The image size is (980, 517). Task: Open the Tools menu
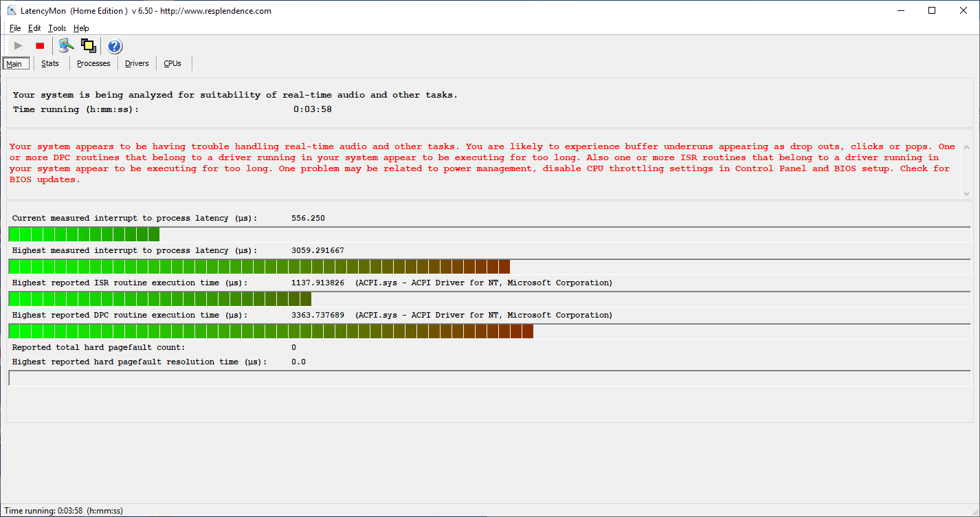click(x=57, y=28)
